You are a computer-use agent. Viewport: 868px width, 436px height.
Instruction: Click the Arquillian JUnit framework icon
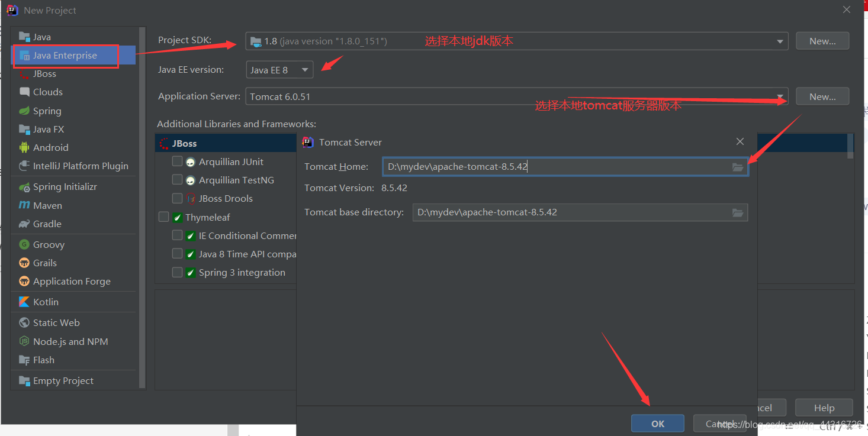tap(191, 162)
